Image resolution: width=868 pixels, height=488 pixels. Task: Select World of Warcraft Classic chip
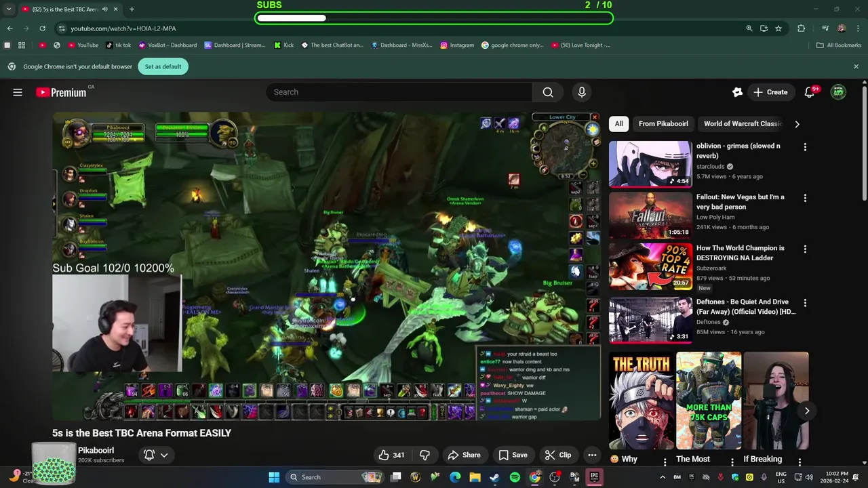[x=743, y=124]
